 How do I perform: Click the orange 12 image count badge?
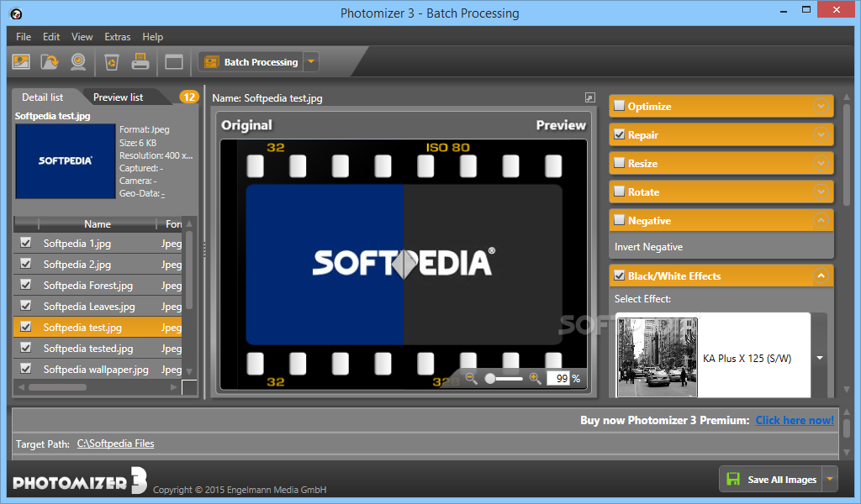coord(189,97)
